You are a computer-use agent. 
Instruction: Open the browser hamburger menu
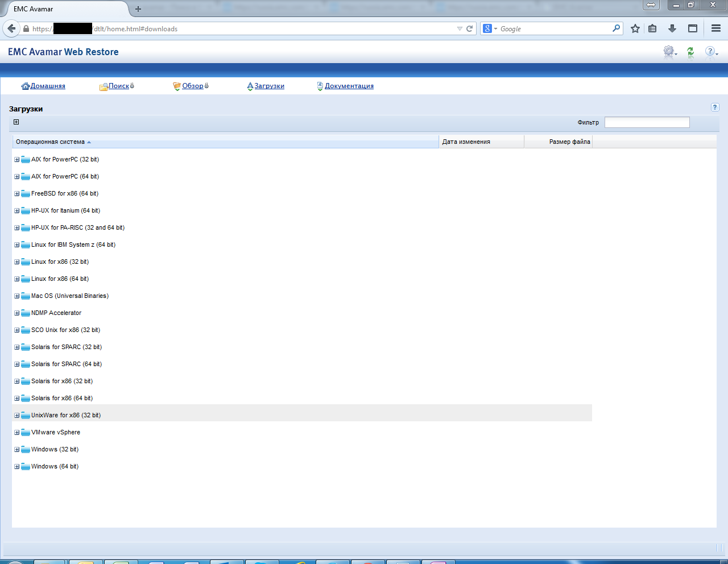[716, 28]
